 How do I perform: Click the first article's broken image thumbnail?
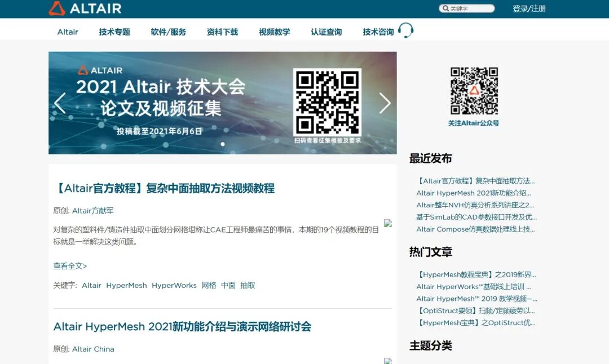pyautogui.click(x=387, y=223)
